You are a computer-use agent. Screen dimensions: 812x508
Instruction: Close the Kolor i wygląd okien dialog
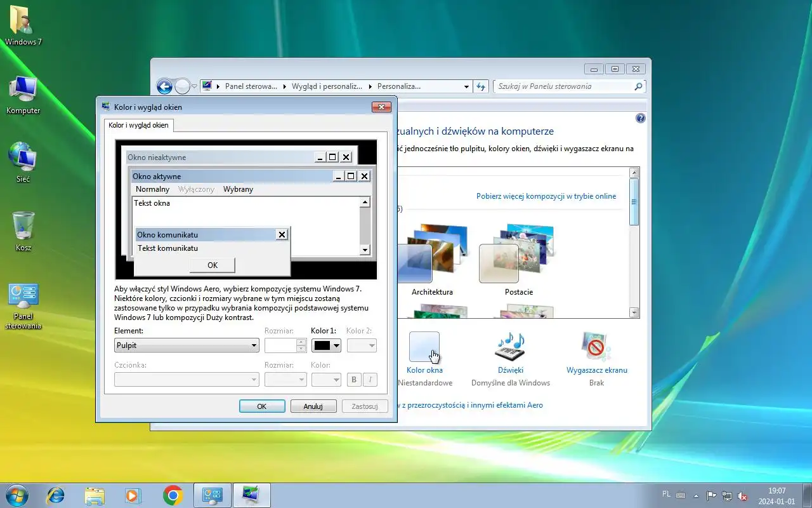coord(381,107)
